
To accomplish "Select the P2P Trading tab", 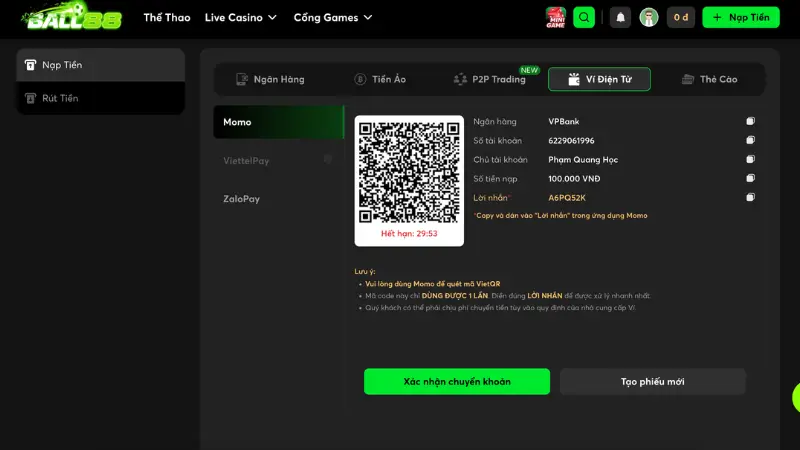I will pos(490,79).
